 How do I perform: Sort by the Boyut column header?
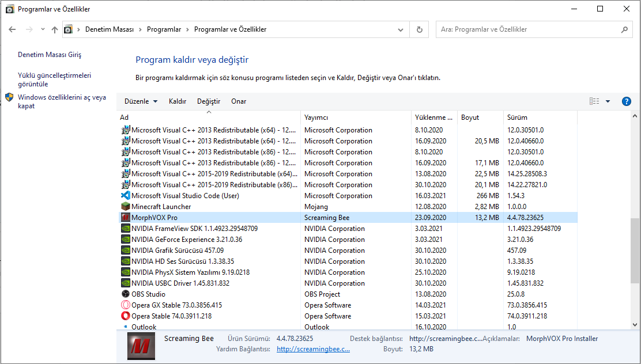[480, 117]
